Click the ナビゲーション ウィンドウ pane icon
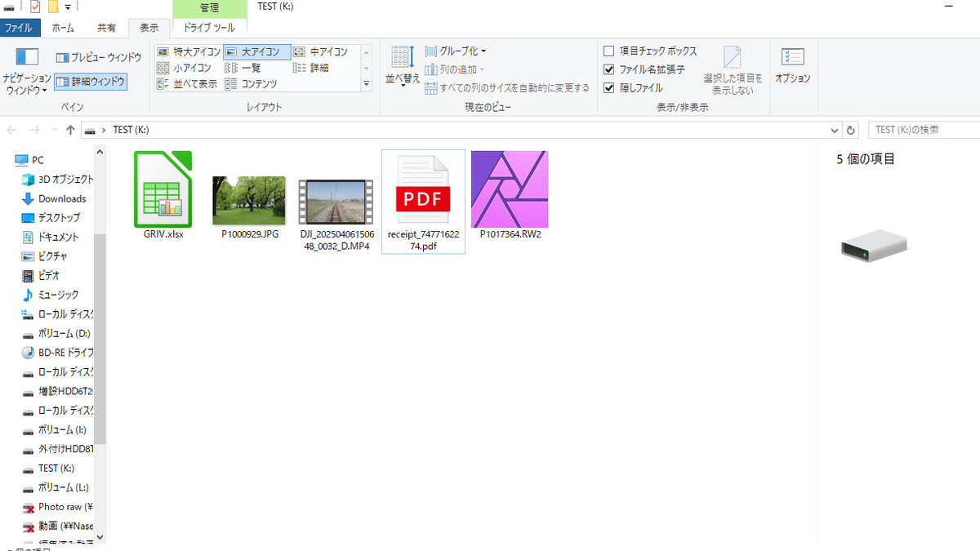980x551 pixels. [x=27, y=72]
